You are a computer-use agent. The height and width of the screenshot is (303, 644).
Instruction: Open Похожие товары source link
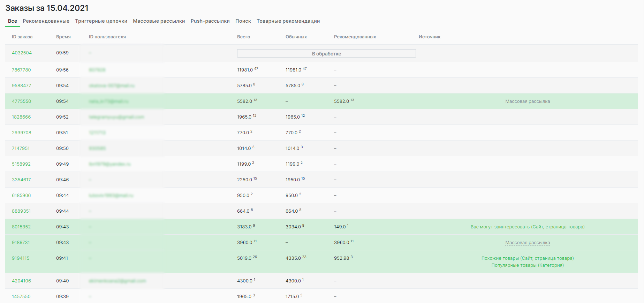tap(528, 258)
